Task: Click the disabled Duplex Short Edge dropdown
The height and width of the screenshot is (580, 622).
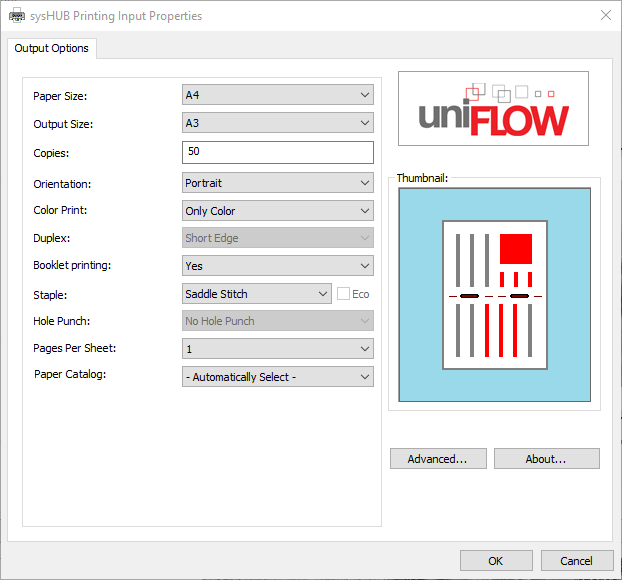Action: tap(277, 238)
